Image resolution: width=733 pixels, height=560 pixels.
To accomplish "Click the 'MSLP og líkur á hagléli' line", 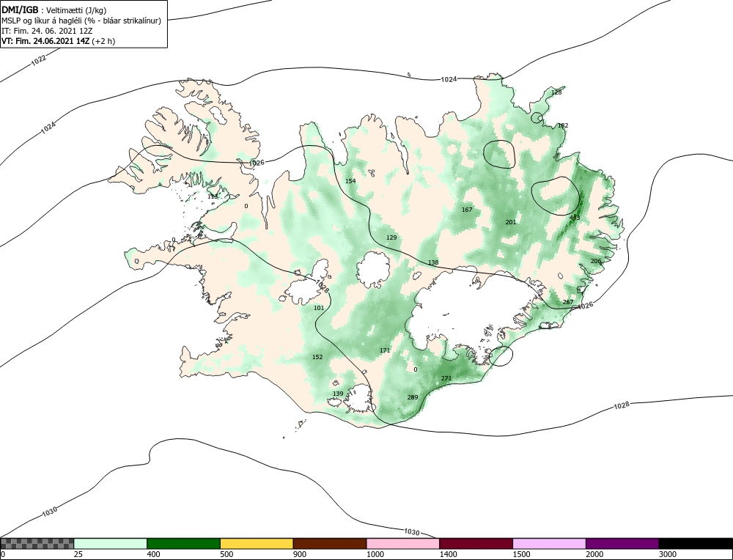I will click(x=81, y=21).
